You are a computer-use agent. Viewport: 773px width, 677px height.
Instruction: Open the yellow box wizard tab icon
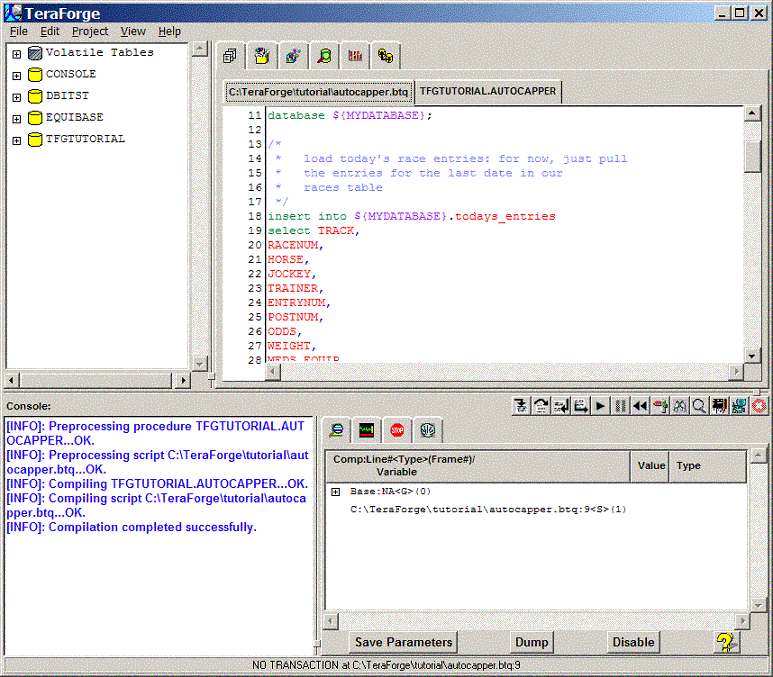click(x=262, y=56)
